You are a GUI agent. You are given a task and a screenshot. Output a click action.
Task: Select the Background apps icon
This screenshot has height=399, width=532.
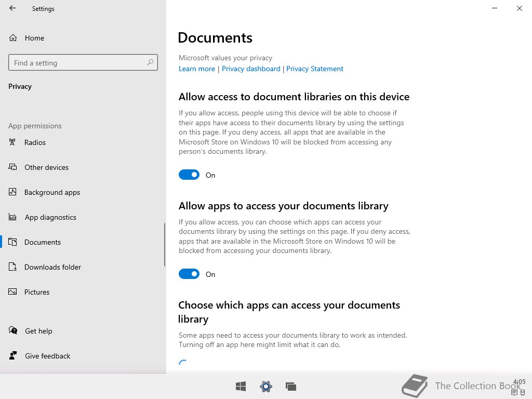[x=12, y=192]
